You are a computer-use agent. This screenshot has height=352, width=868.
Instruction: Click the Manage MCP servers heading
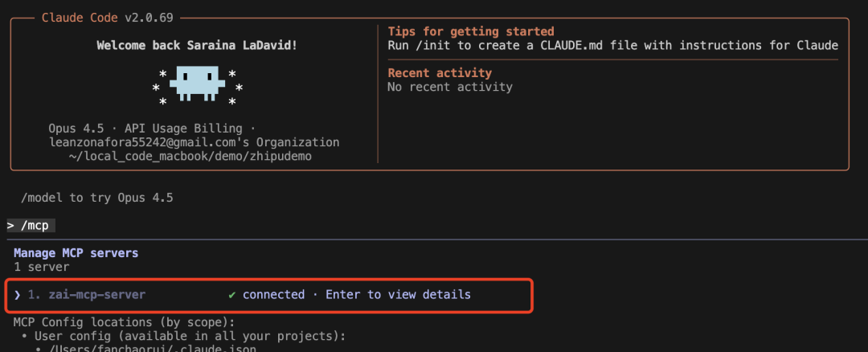tap(76, 252)
